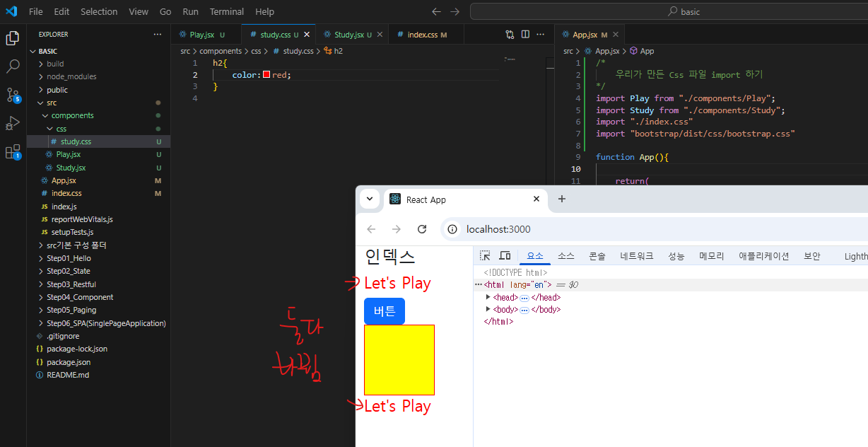Go forward using VS Code navigation arrow
The image size is (868, 447).
pyautogui.click(x=454, y=11)
